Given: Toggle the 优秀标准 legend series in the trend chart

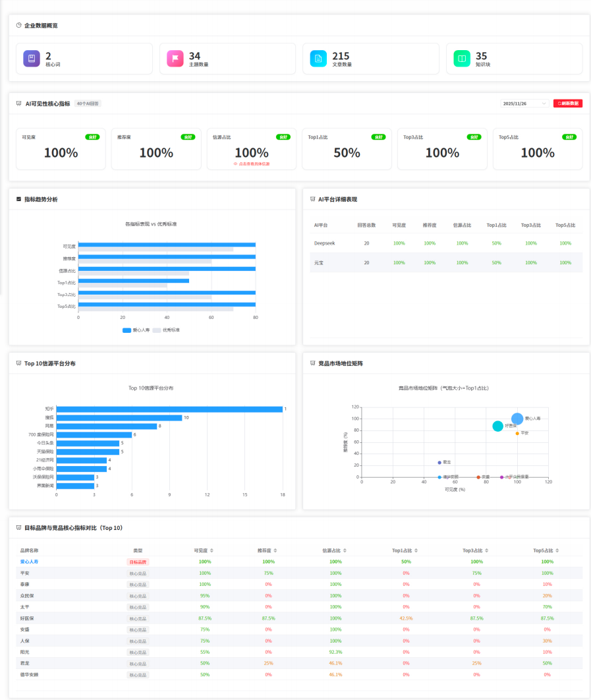Looking at the screenshot, I should 166,330.
